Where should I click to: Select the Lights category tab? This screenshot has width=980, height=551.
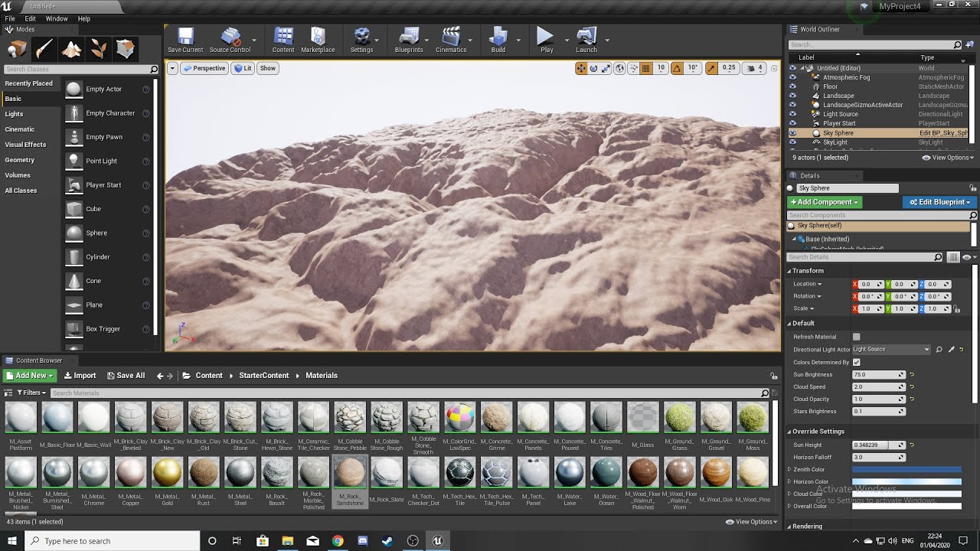pos(31,114)
